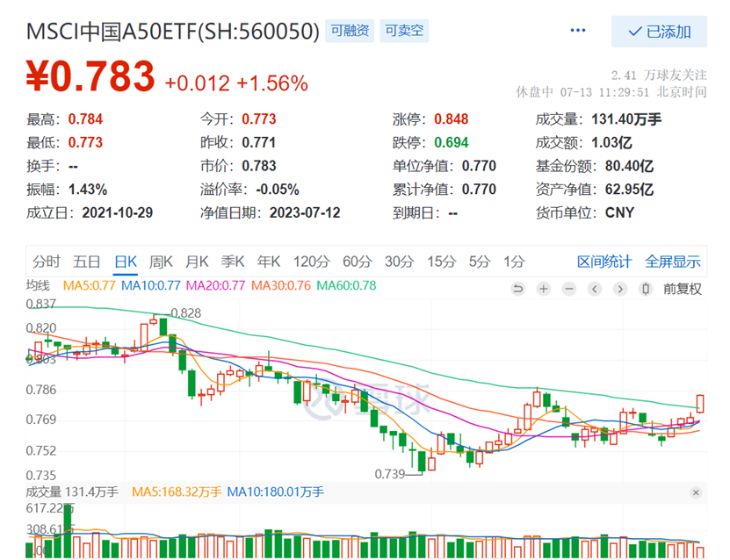
Task: Switch to the 120分 interval tab
Action: (311, 262)
